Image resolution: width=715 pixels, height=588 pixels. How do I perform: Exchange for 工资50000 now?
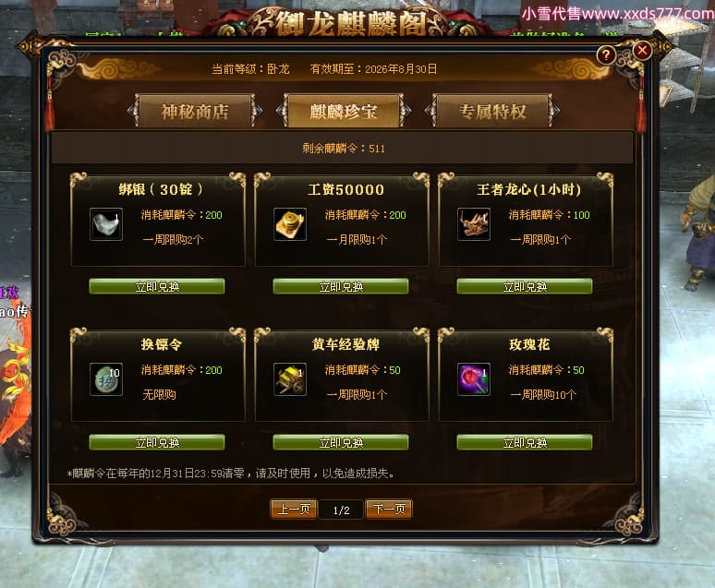341,286
